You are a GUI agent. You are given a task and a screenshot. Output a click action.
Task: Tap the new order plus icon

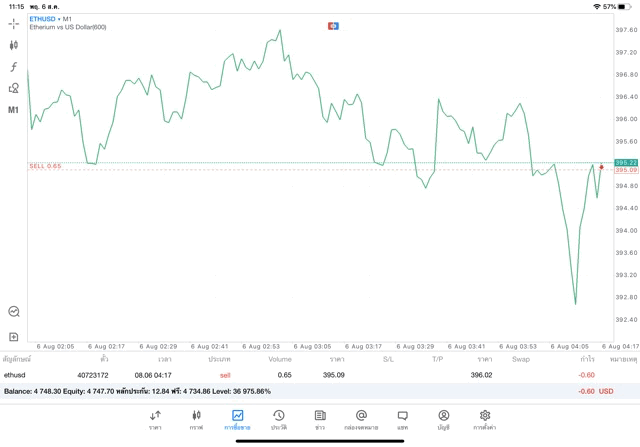coord(14,337)
